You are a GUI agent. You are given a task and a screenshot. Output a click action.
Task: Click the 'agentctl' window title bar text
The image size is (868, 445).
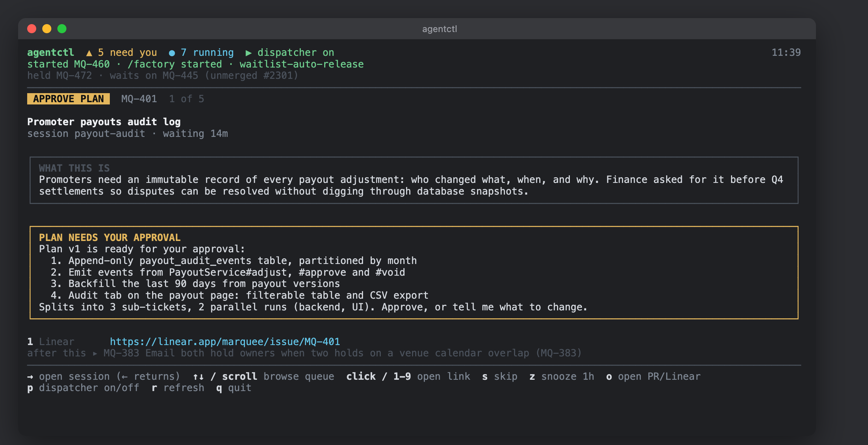tap(440, 29)
